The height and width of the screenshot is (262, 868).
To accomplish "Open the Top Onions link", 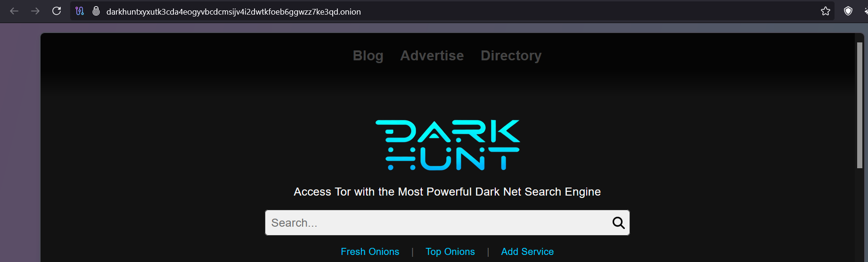I will coord(450,252).
